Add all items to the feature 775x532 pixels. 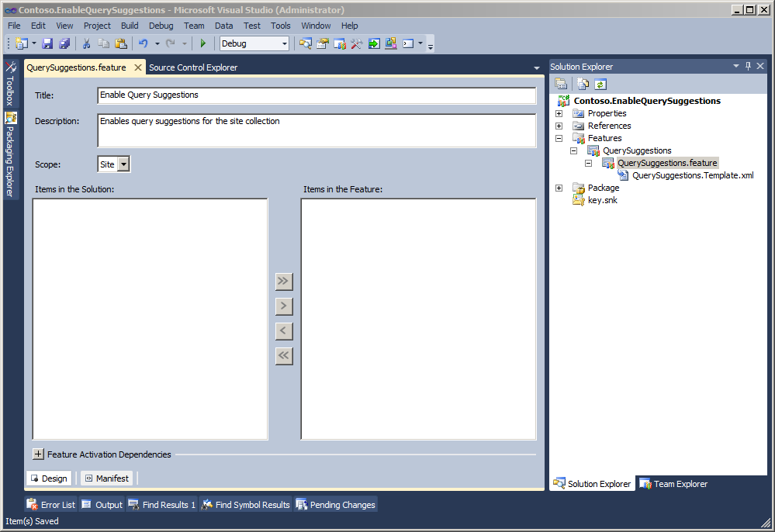coord(284,281)
